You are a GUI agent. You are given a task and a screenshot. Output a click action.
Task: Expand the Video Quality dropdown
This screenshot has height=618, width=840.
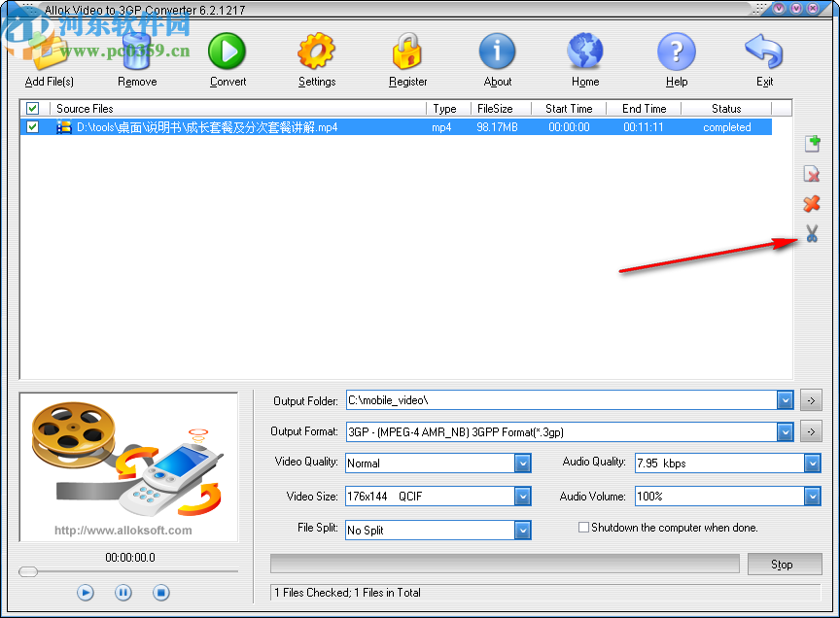(x=523, y=463)
